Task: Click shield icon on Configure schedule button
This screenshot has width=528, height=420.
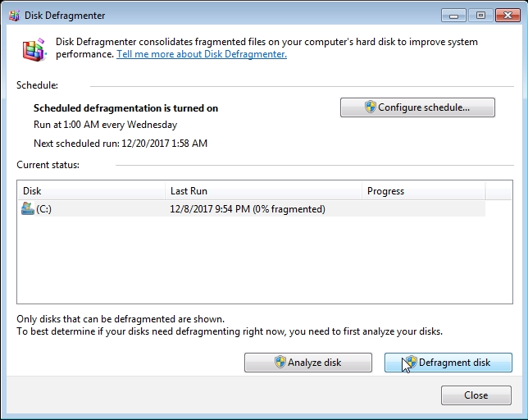Action: 371,107
